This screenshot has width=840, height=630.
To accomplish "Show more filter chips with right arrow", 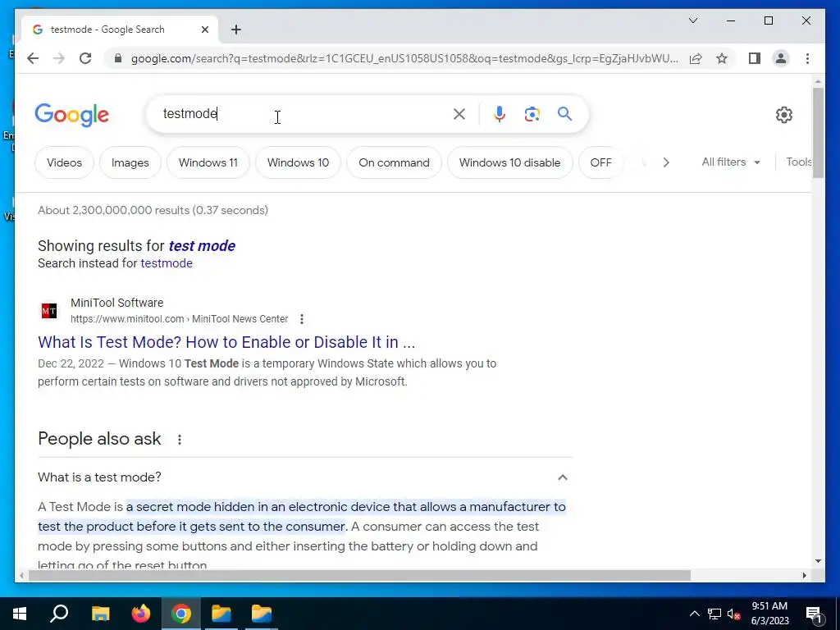I will [x=666, y=162].
